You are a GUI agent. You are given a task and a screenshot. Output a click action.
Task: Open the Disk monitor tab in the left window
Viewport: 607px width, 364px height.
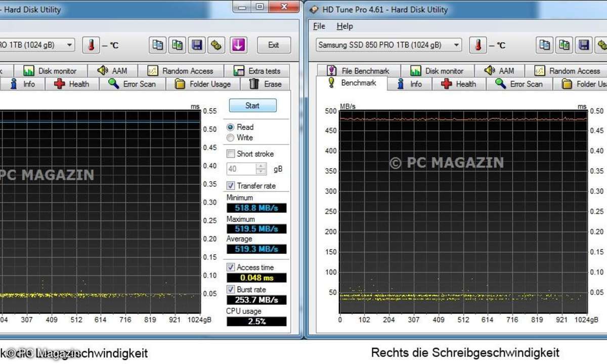pos(51,71)
